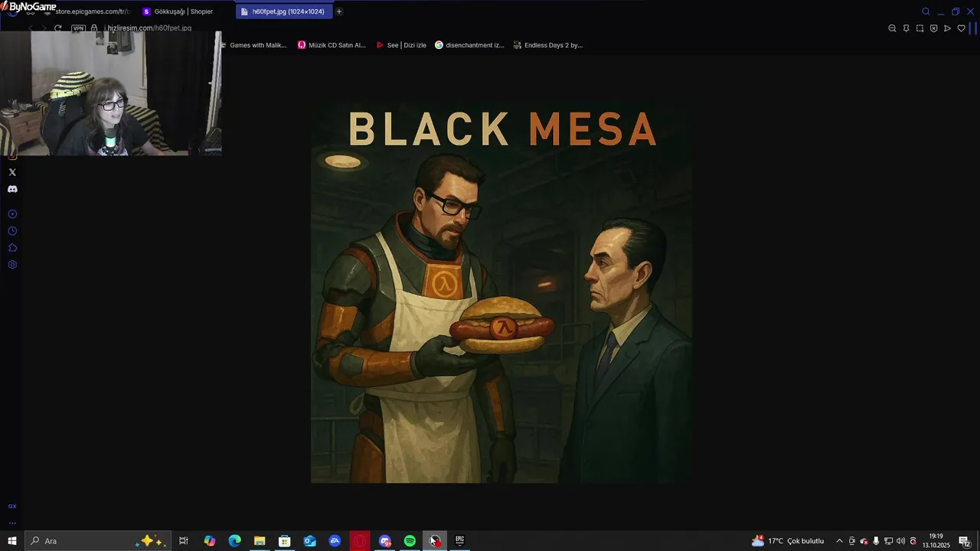Open disenchantment iz... bookmark

[469, 45]
